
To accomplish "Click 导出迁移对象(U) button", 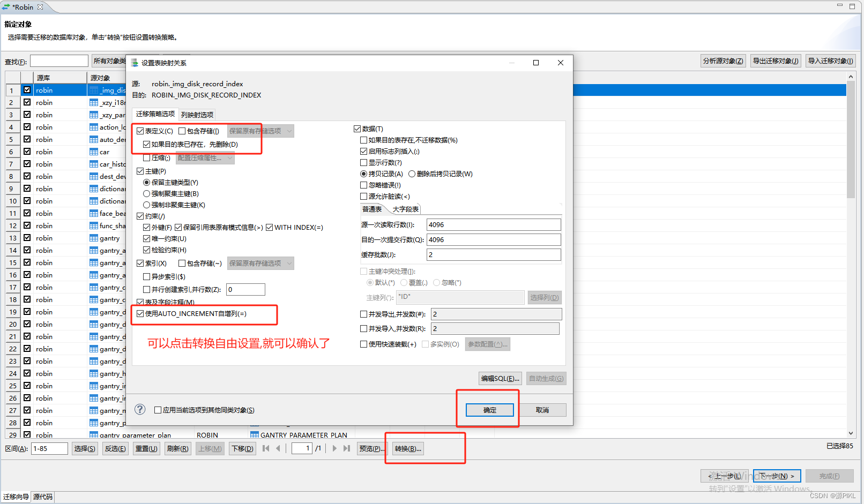I will pos(776,61).
